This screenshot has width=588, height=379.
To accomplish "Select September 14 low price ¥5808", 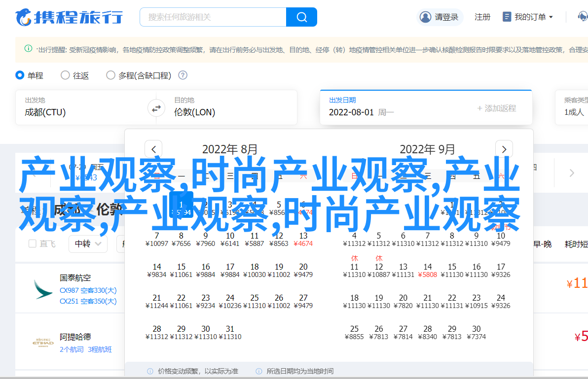I will tap(428, 271).
